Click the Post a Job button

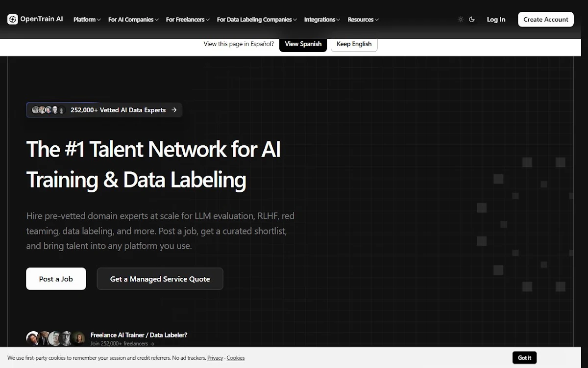(x=56, y=279)
